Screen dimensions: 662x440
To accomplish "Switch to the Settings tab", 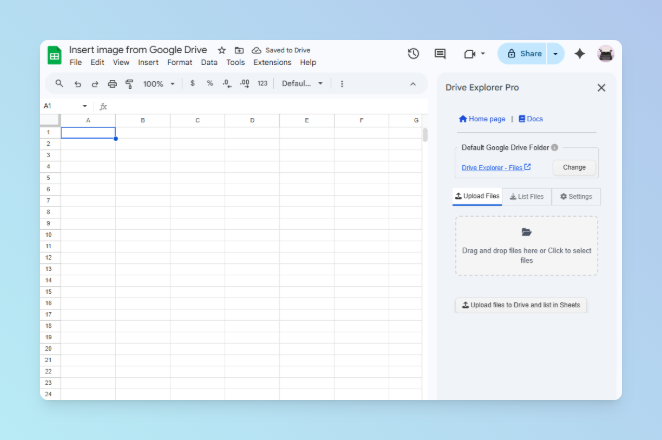I will [x=576, y=197].
